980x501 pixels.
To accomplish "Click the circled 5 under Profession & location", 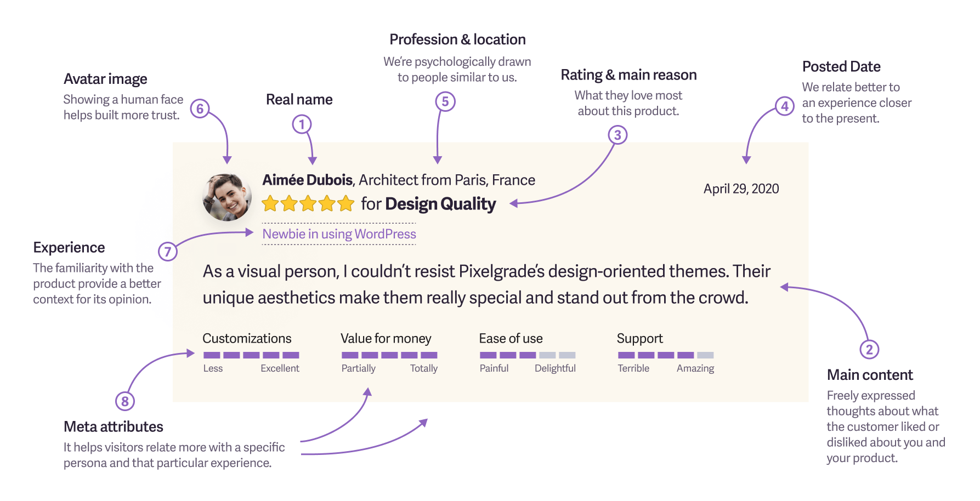I will pyautogui.click(x=445, y=101).
